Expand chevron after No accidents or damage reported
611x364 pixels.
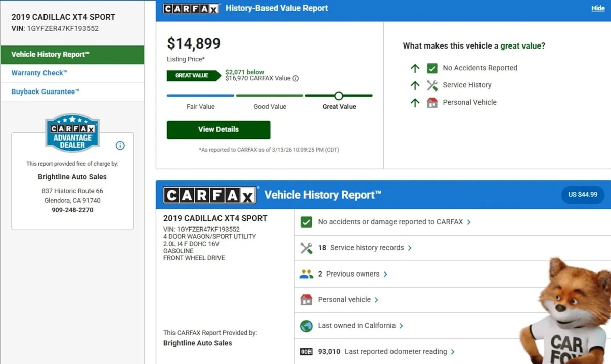point(469,222)
